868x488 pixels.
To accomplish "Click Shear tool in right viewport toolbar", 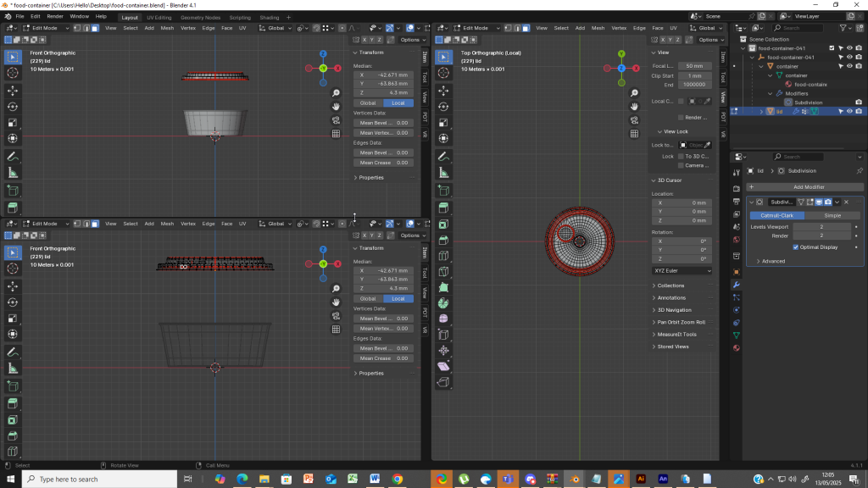I will 442,366.
